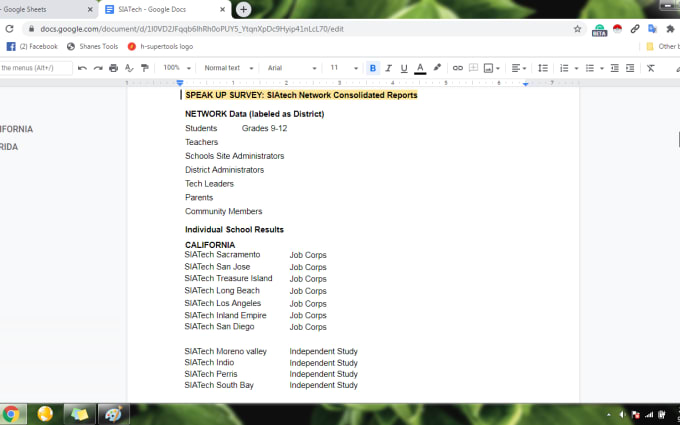The width and height of the screenshot is (680, 425).
Task: Open the Pokeball extension icon
Action: [x=617, y=29]
